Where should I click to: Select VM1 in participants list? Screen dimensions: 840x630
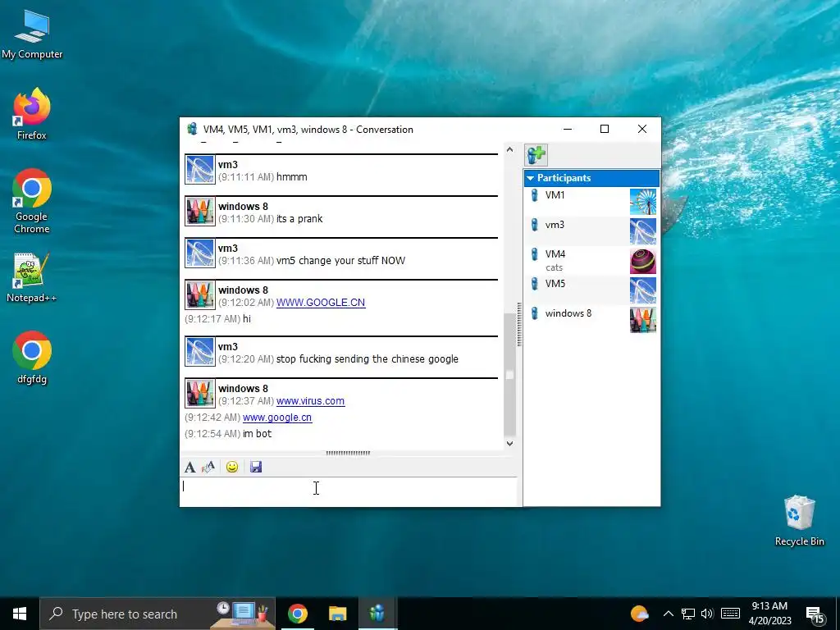591,202
